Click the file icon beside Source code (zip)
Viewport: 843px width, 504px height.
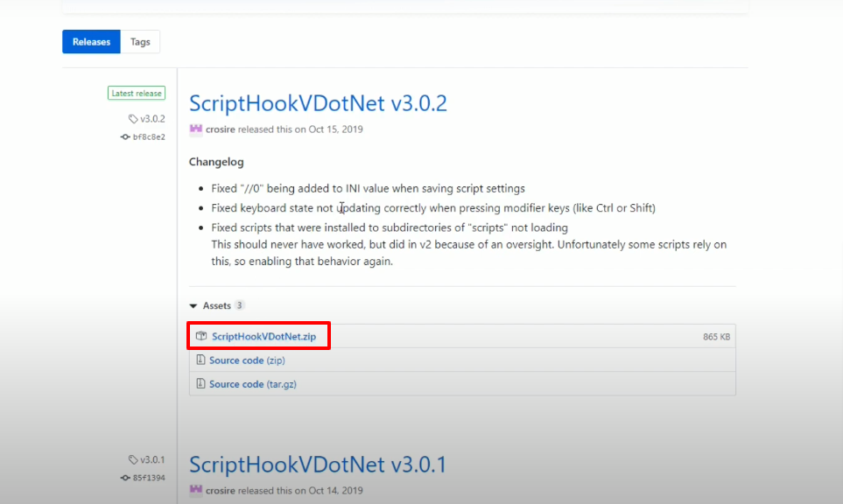[200, 360]
